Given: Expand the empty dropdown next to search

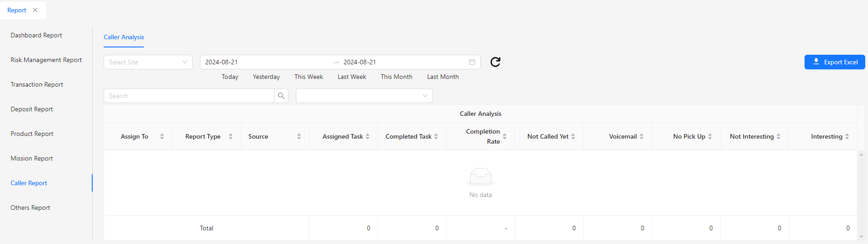Looking at the screenshot, I should [x=364, y=96].
